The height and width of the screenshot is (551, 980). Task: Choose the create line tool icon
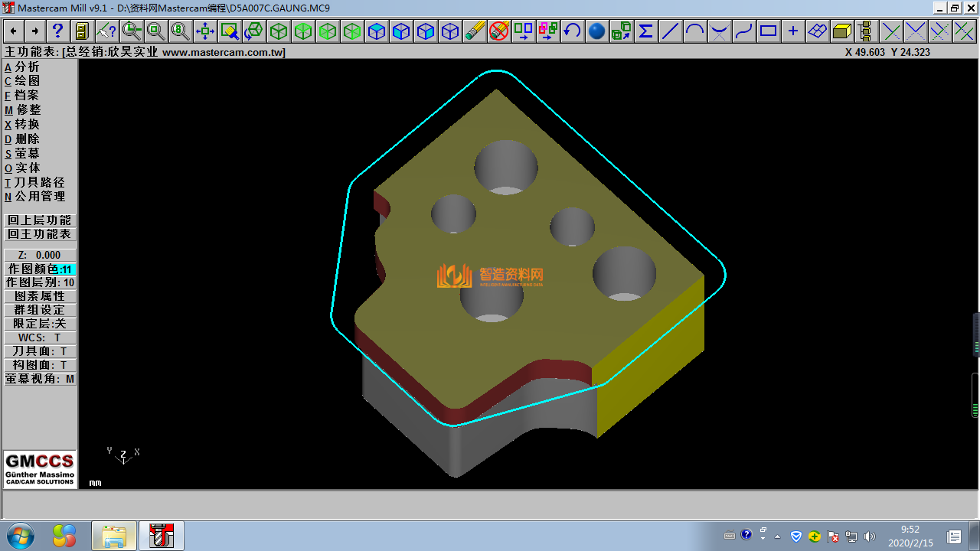coord(670,31)
